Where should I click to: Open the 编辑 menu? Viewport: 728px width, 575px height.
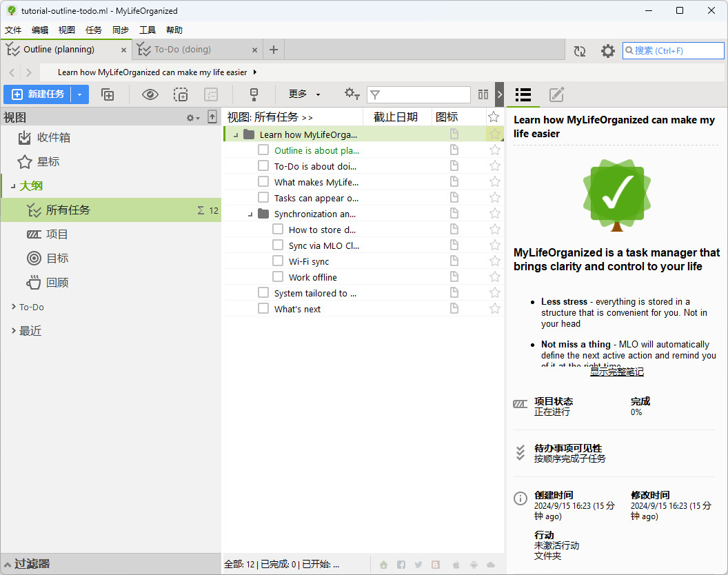[x=40, y=30]
